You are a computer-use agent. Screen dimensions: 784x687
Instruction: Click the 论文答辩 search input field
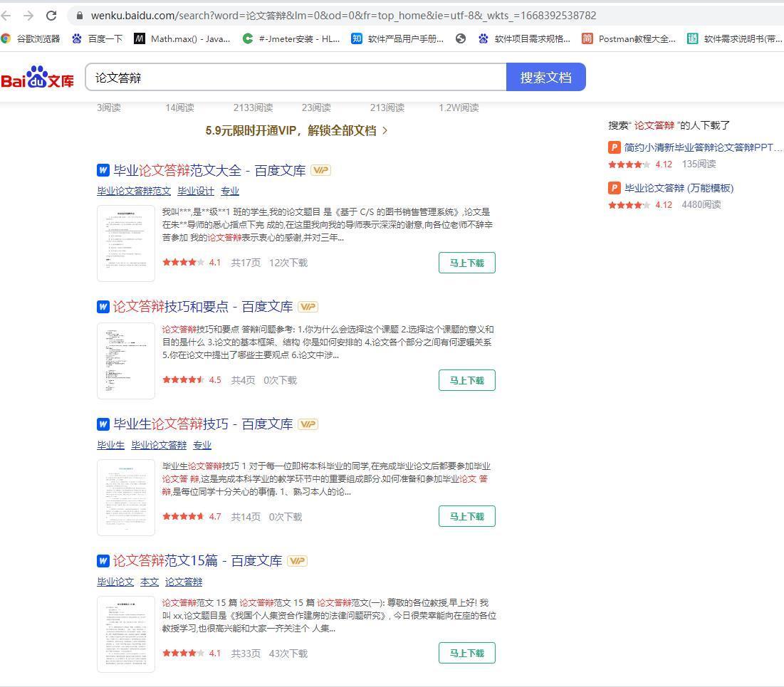click(296, 78)
